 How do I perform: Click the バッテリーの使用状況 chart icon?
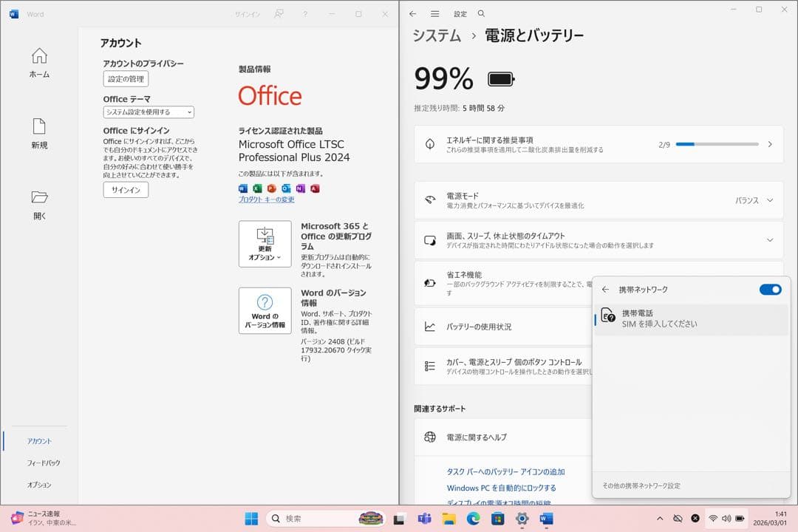pos(431,326)
